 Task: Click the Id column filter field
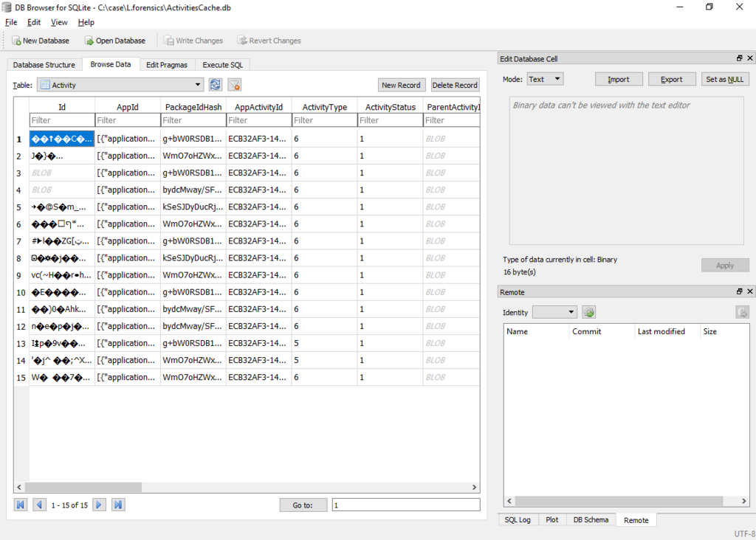coord(62,120)
